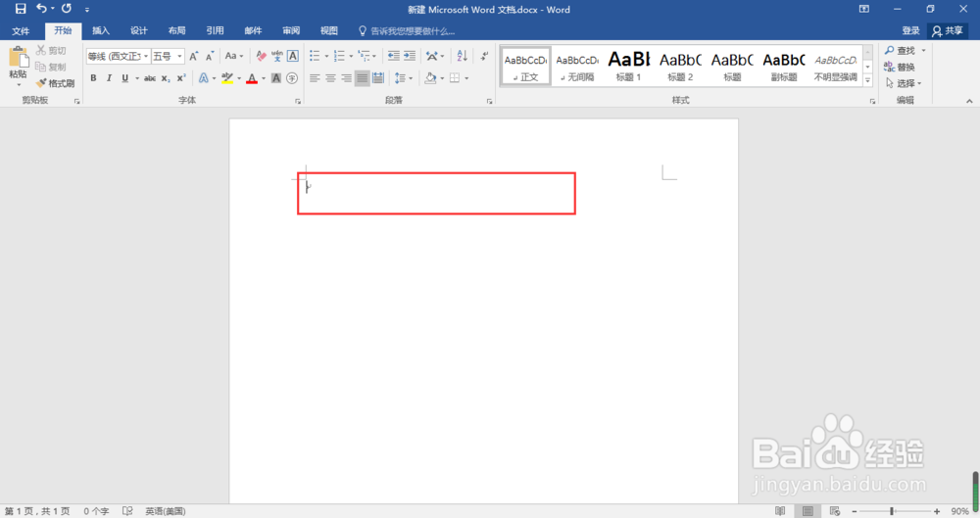The image size is (980, 518).
Task: Click the Find (查找) magnifier button
Action: (x=900, y=51)
